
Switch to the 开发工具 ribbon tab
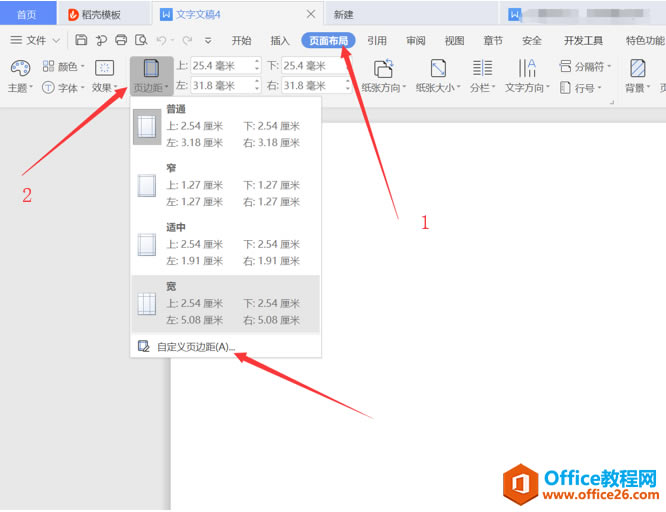click(583, 40)
